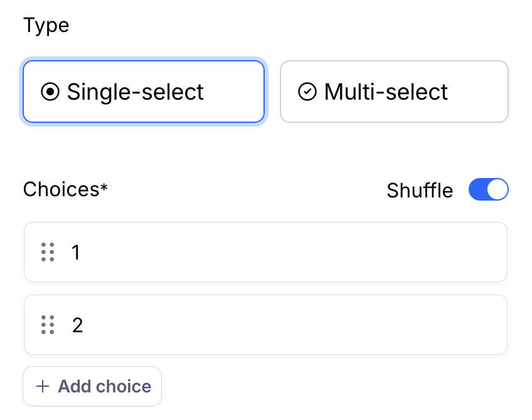
Task: Click the "Multi-select" text label
Action: 386,92
